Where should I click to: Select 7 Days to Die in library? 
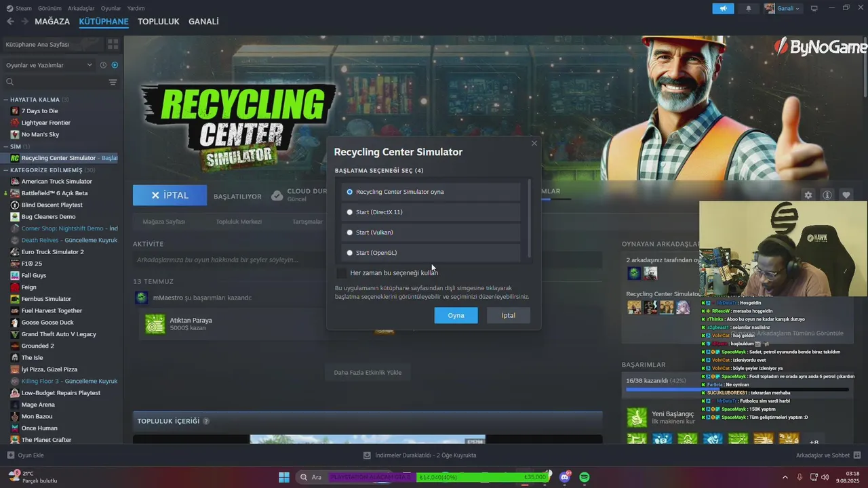[39, 111]
